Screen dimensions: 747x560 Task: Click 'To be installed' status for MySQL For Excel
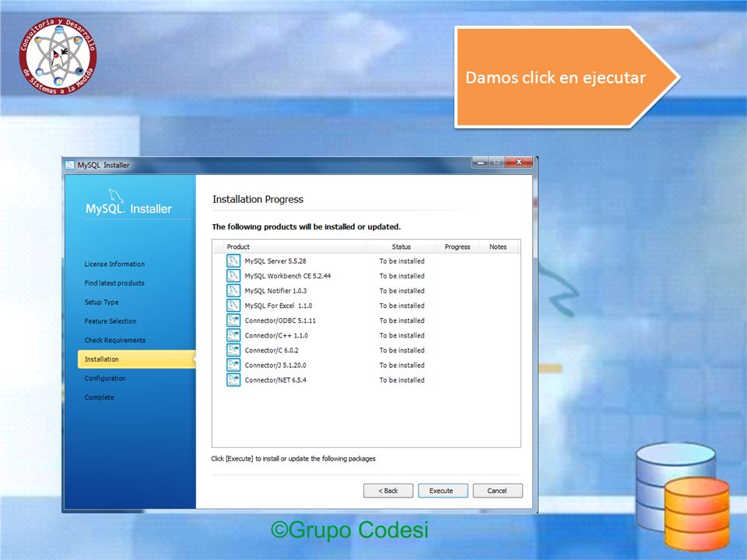pyautogui.click(x=402, y=305)
